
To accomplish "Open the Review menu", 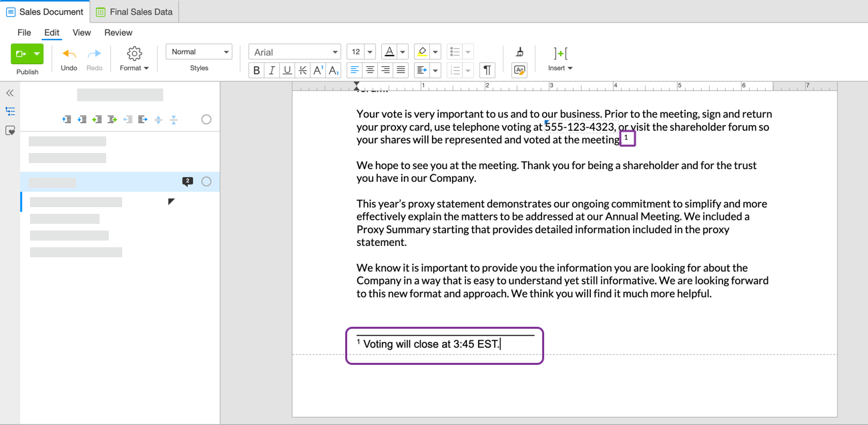I will (118, 32).
